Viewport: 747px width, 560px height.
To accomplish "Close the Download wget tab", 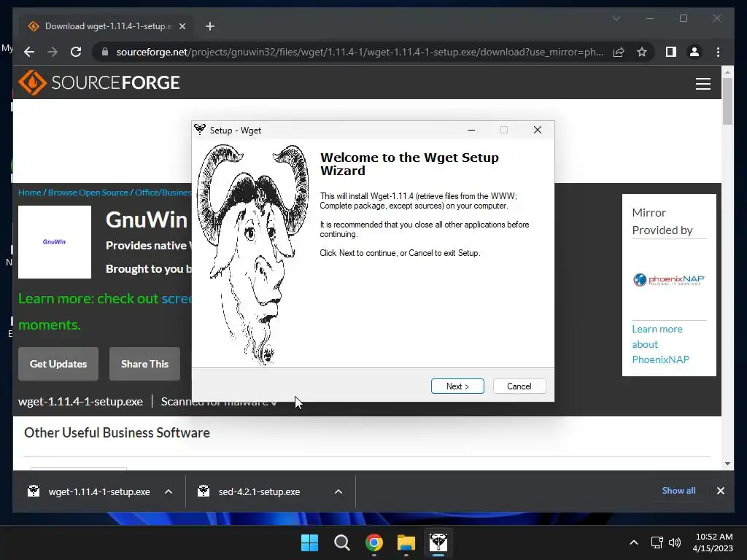I will [182, 26].
